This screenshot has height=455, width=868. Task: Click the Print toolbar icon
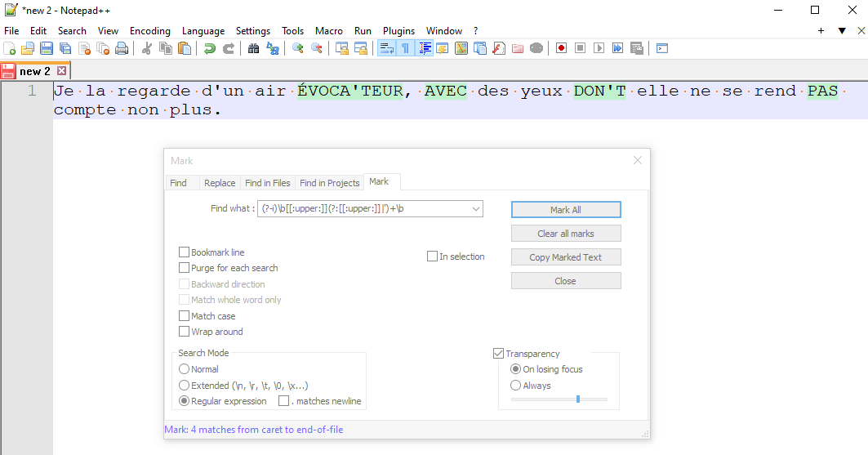[x=122, y=49]
